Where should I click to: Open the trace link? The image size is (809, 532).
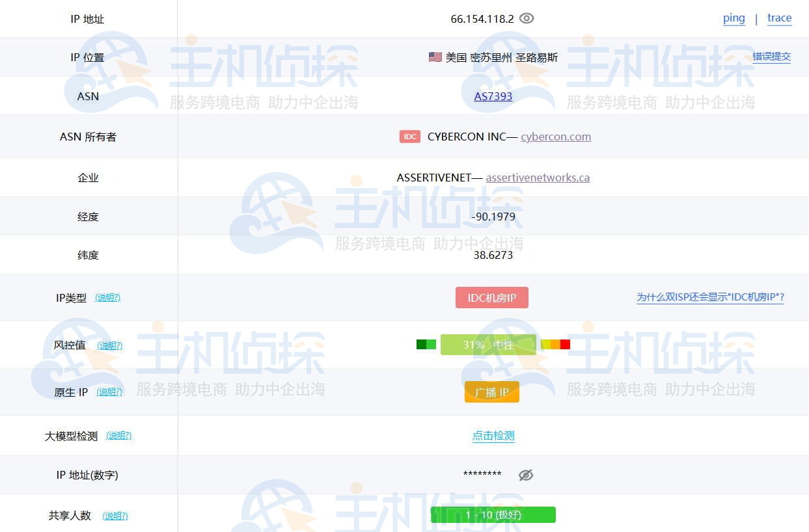(x=779, y=18)
